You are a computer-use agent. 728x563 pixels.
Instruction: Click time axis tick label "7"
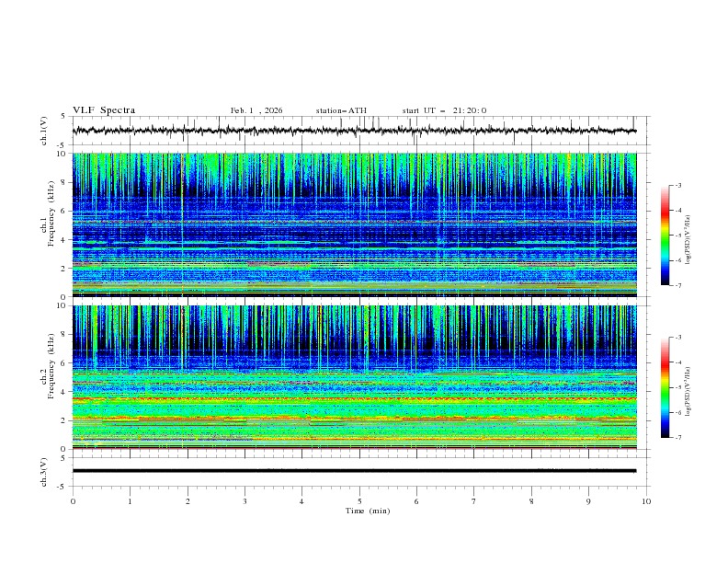point(474,501)
